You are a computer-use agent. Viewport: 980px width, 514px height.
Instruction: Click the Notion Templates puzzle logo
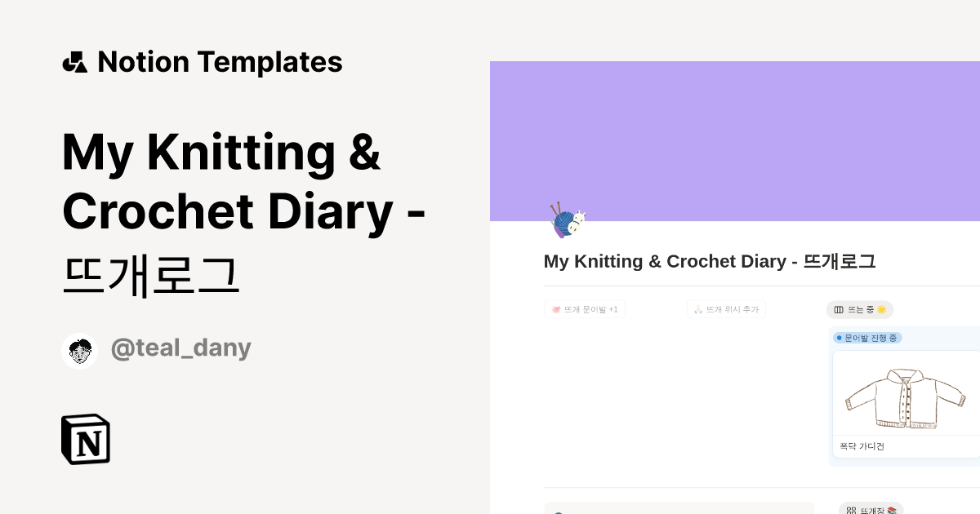tap(74, 61)
